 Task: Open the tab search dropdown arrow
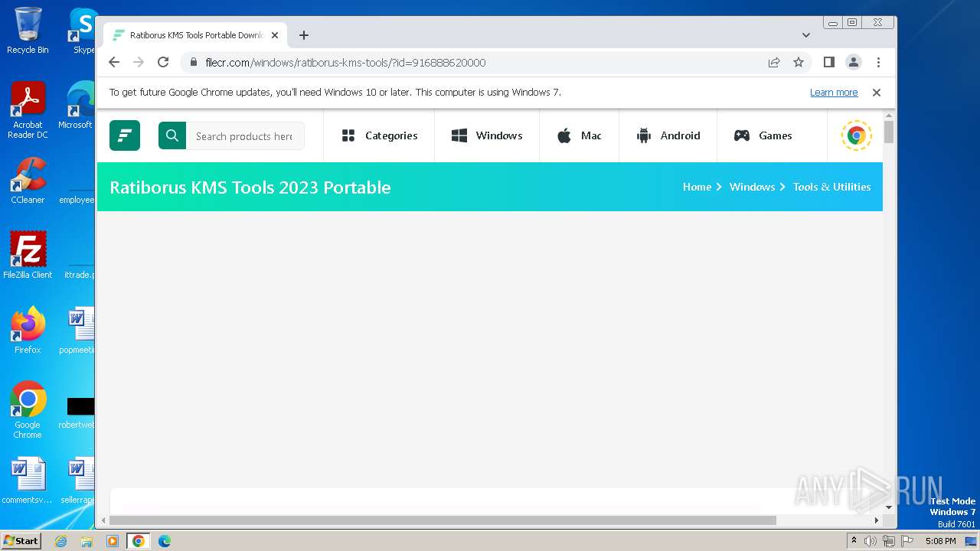pyautogui.click(x=806, y=35)
